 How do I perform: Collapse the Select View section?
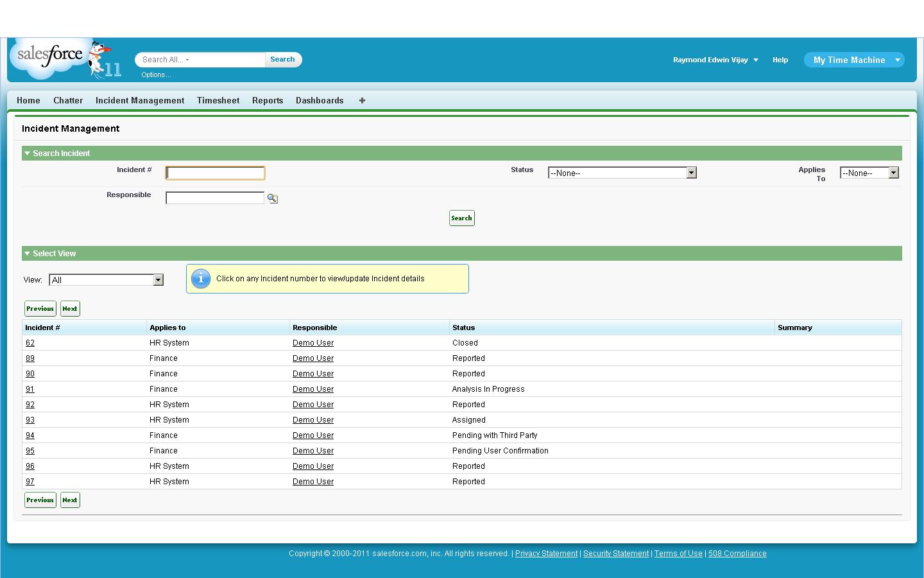pos(27,253)
